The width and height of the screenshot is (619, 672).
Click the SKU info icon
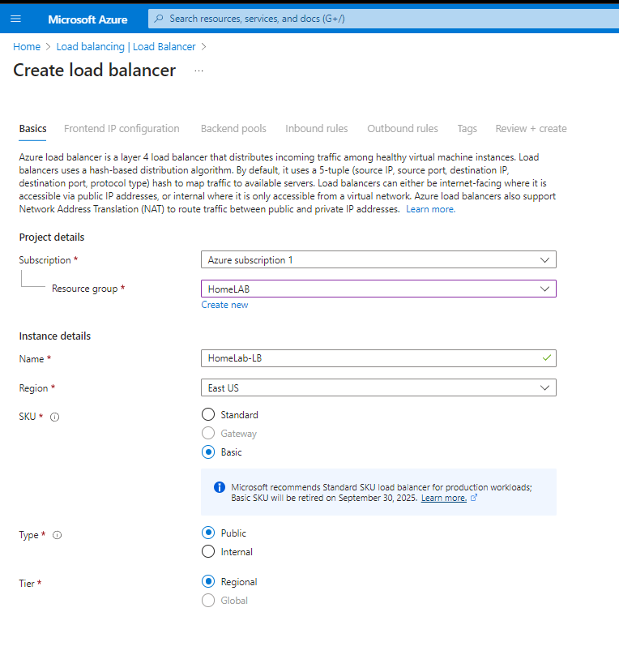[x=55, y=417]
